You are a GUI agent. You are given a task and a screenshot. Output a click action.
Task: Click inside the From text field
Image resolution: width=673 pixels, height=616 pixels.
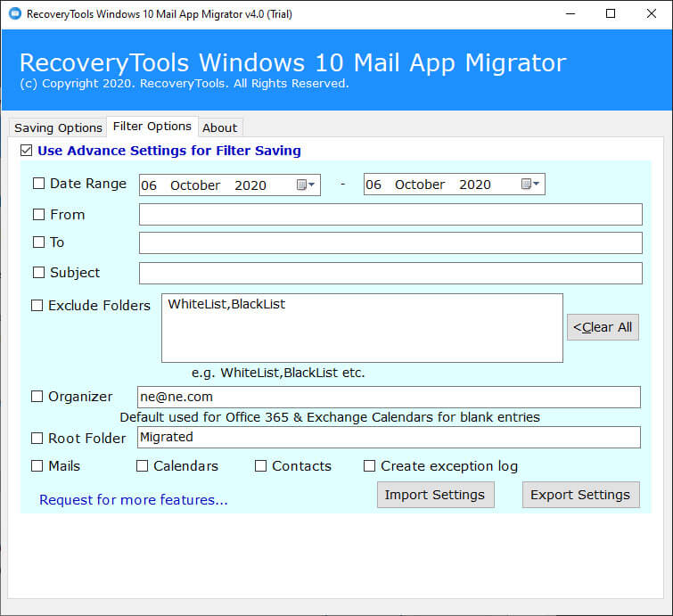click(x=390, y=214)
